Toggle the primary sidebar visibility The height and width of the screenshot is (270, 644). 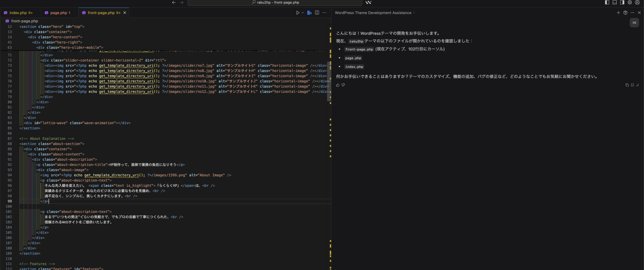tap(607, 3)
